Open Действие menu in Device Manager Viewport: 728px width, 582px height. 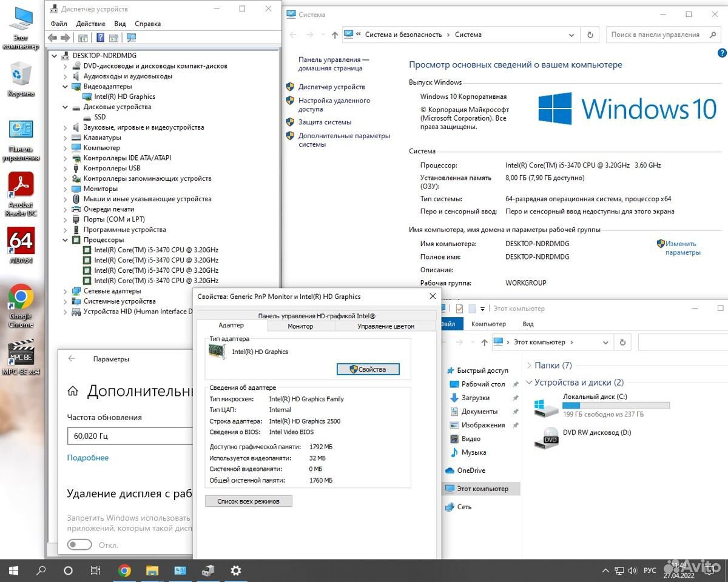coord(90,24)
